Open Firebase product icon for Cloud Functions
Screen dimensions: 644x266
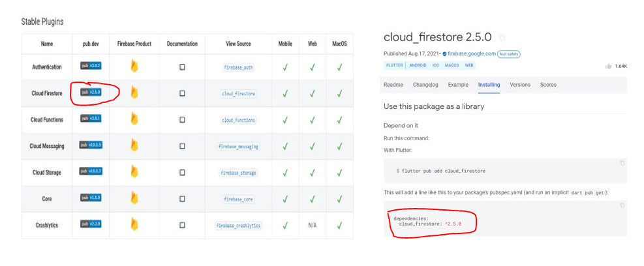(134, 119)
